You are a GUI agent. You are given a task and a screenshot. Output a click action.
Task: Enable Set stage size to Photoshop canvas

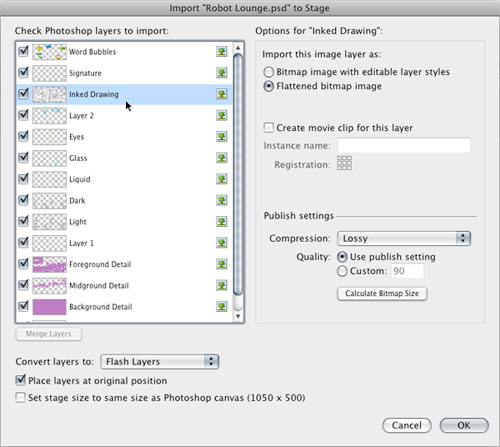21,398
